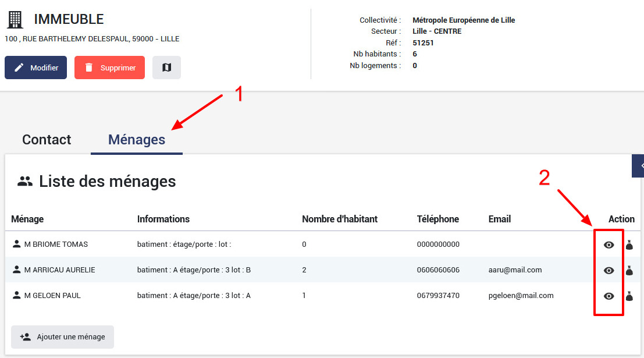Click the trash bag icon for ARRICAU AURELIE

click(629, 271)
